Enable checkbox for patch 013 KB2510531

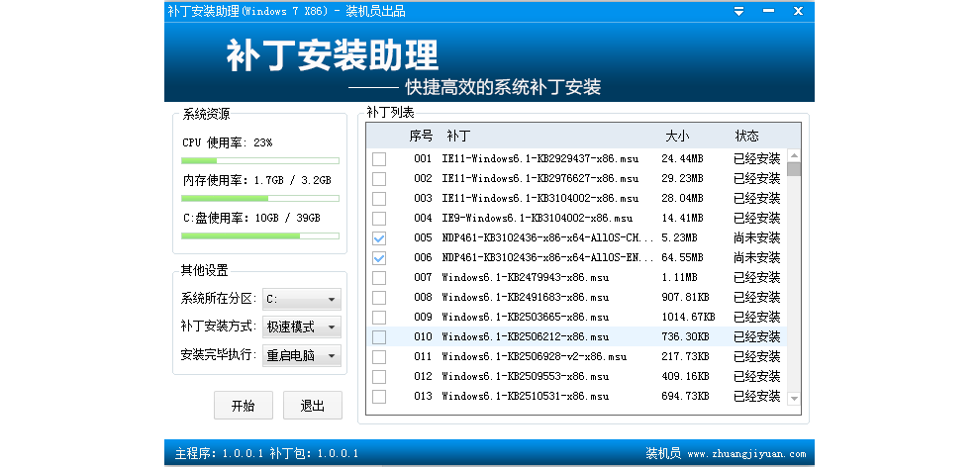pos(379,397)
